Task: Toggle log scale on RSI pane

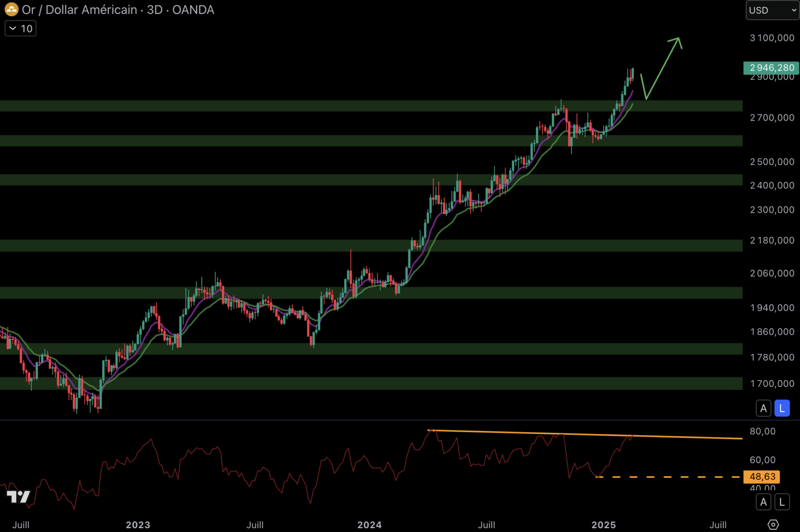Action: 782,502
